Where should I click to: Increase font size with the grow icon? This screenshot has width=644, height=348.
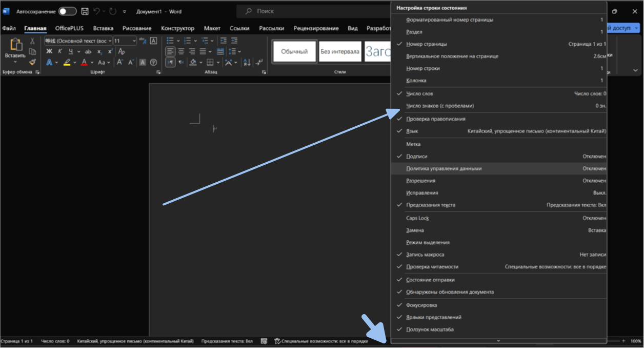pyautogui.click(x=119, y=62)
